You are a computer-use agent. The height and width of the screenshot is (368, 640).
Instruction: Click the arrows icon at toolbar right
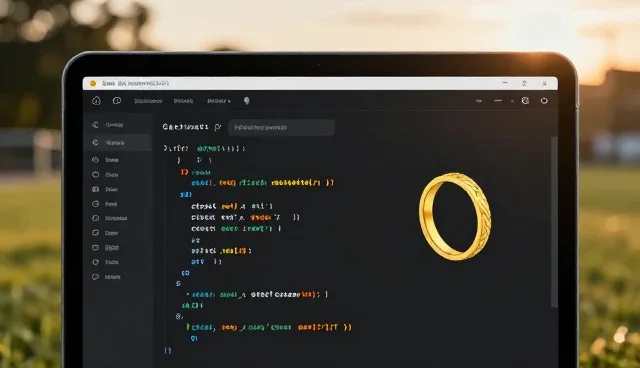[479, 101]
